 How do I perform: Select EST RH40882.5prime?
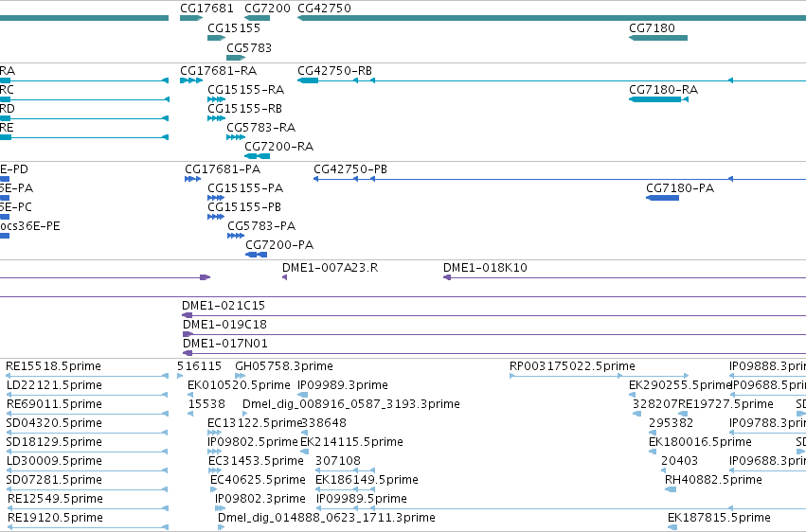point(713,480)
